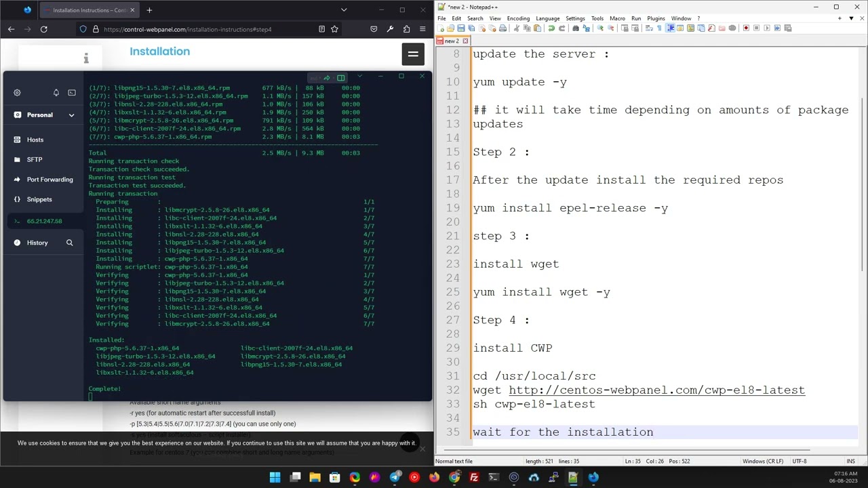Viewport: 868px width, 488px height.
Task: Toggle highlighted indent guide toolbar icon
Action: click(x=671, y=28)
